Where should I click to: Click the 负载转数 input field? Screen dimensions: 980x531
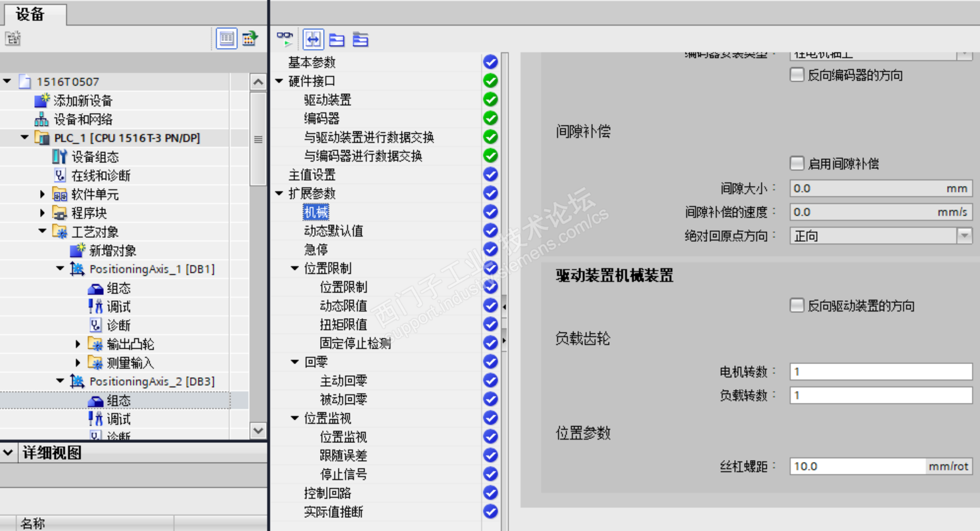tap(881, 396)
